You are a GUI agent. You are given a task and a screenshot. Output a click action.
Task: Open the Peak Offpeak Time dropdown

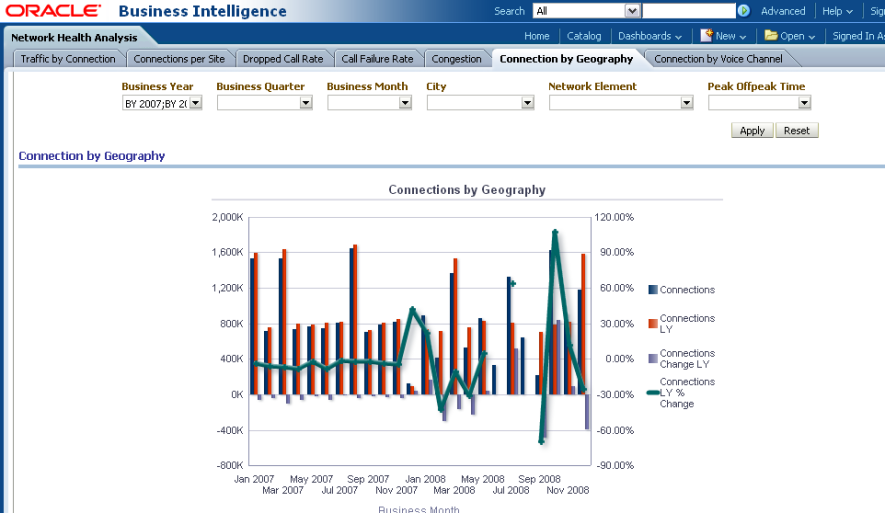coord(804,103)
